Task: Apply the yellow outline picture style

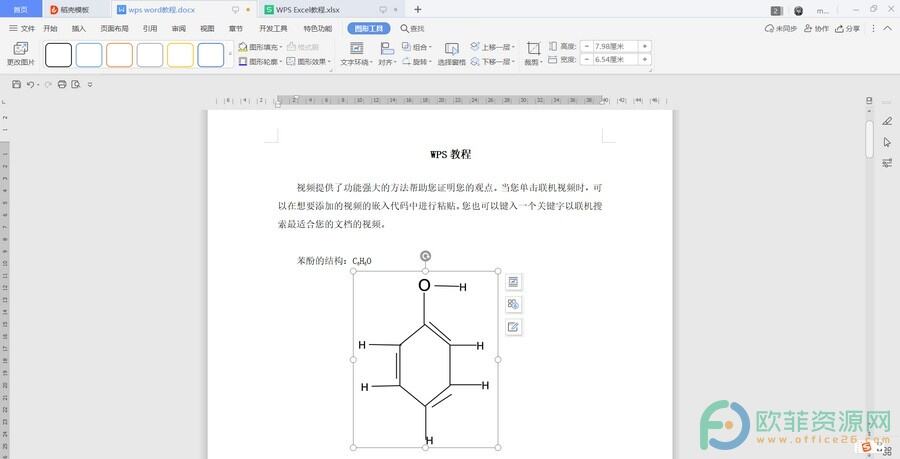Action: click(x=180, y=55)
